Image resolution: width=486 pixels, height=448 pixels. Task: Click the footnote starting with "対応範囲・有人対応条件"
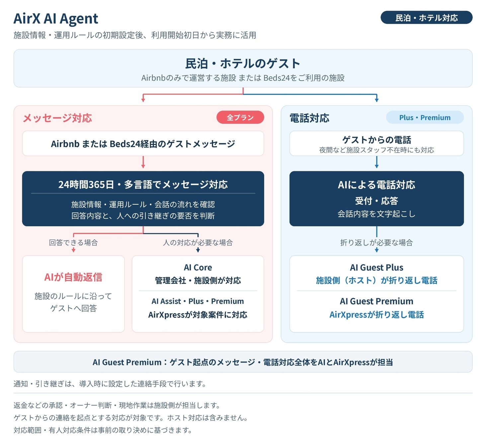coord(103,430)
